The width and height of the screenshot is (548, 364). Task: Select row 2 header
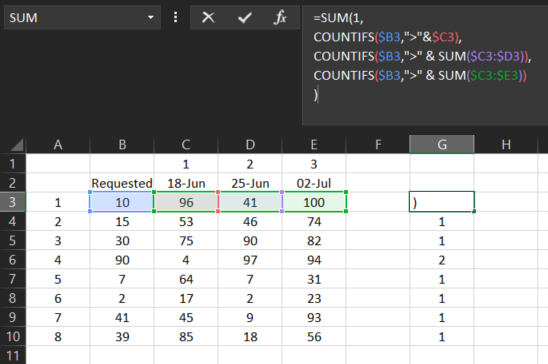pyautogui.click(x=13, y=183)
